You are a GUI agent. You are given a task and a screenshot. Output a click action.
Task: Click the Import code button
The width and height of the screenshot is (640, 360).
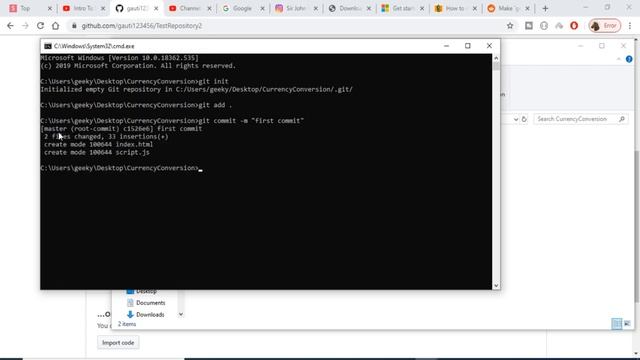point(118,342)
